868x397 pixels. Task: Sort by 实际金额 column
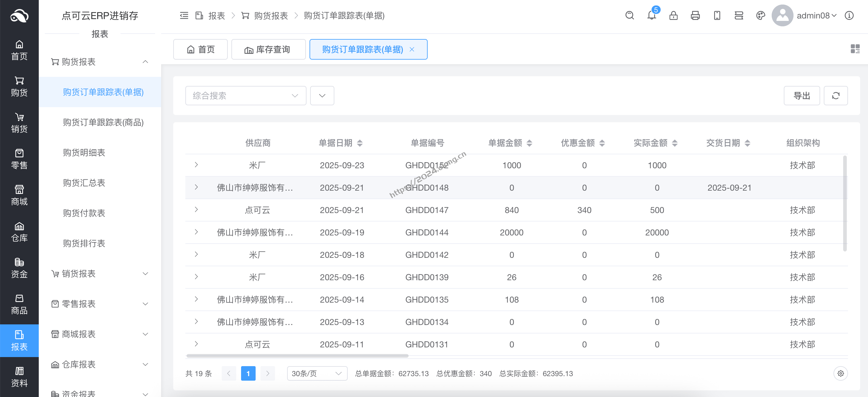pyautogui.click(x=674, y=143)
